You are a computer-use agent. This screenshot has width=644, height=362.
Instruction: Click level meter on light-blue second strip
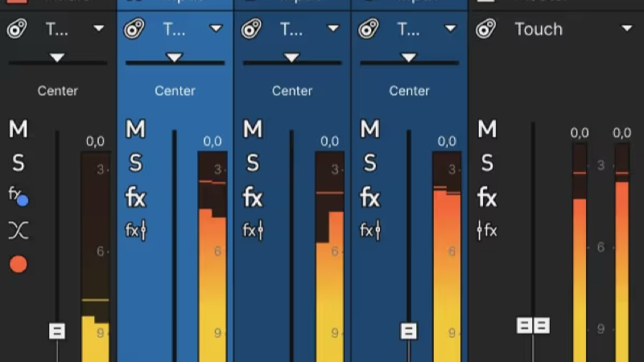[213, 257]
